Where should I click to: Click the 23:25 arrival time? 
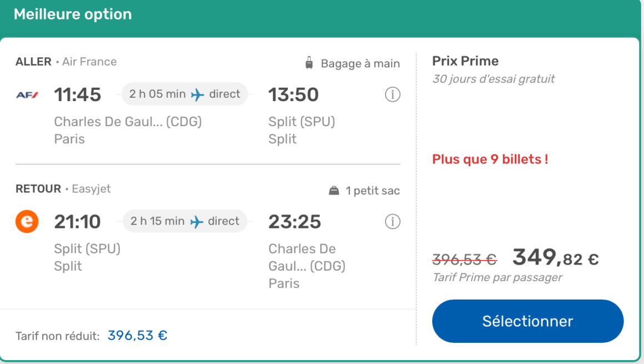[x=294, y=222]
